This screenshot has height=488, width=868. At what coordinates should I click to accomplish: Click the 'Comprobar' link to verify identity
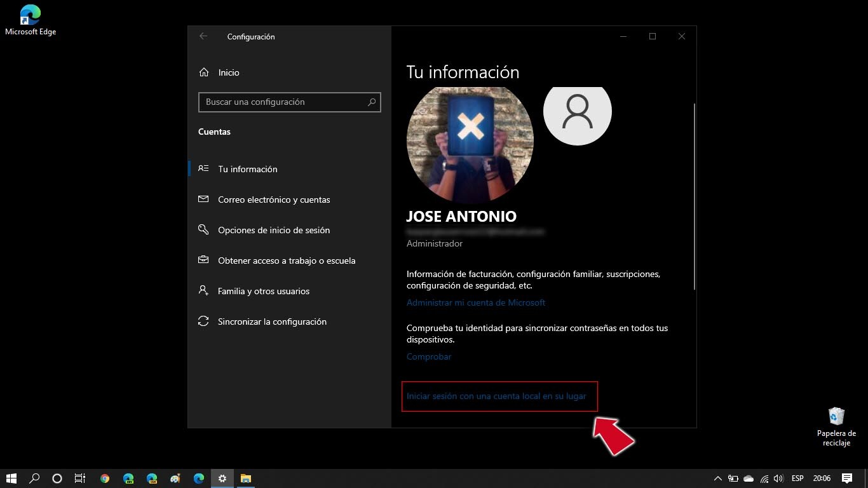[x=429, y=356]
